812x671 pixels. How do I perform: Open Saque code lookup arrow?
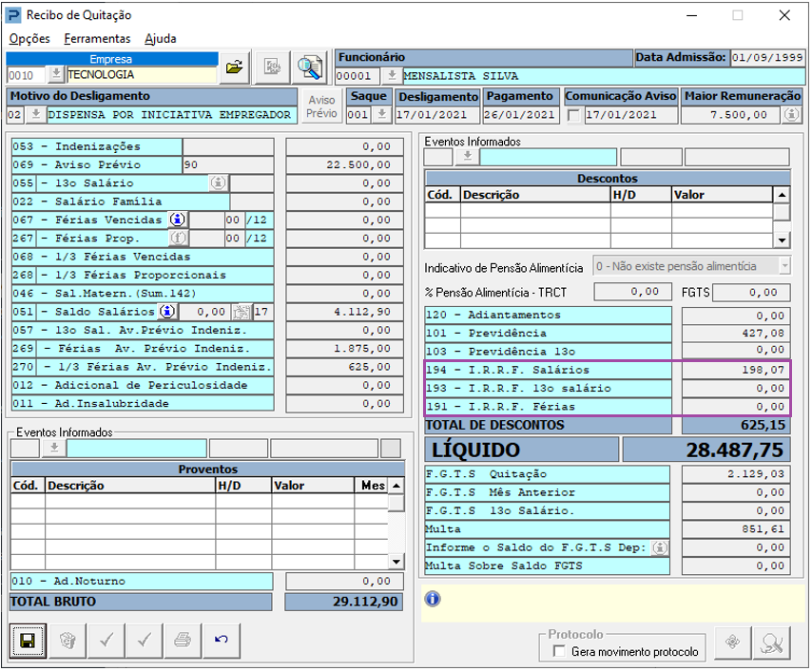[381, 114]
